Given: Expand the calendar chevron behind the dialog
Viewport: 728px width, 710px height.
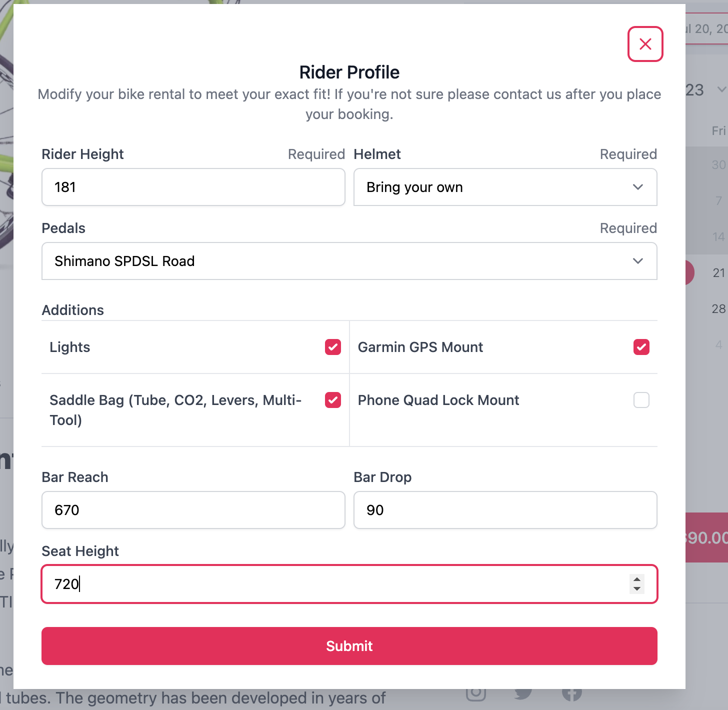Looking at the screenshot, I should [721, 89].
